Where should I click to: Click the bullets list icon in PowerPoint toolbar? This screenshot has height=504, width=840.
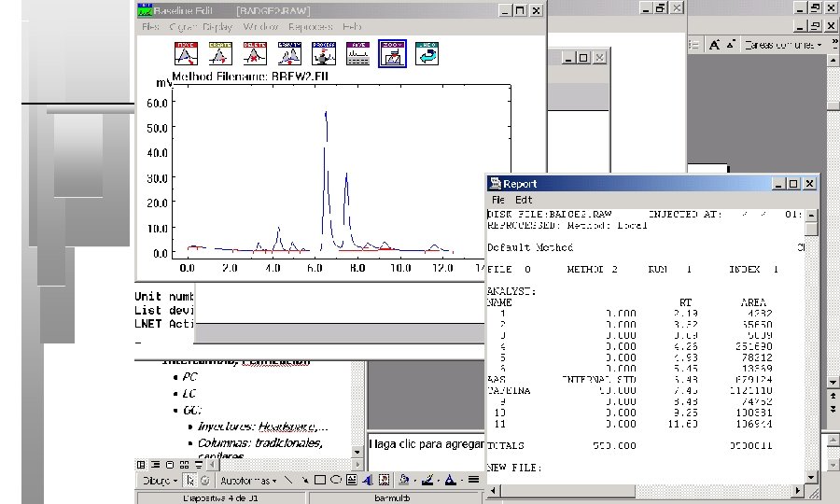coord(694,45)
